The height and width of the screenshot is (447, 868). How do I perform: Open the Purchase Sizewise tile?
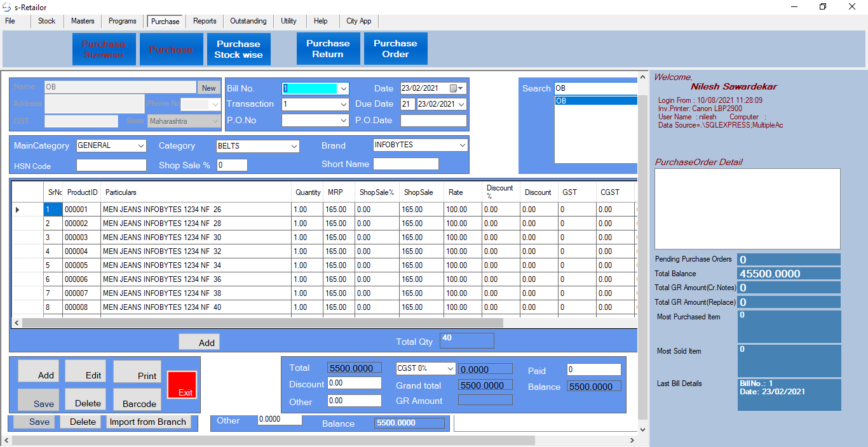(x=104, y=49)
